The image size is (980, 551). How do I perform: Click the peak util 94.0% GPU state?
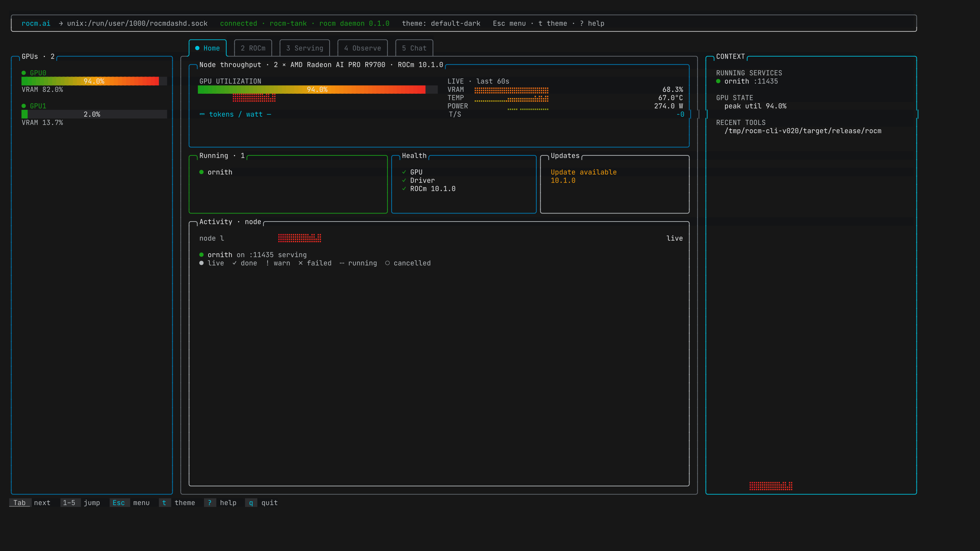(x=755, y=106)
